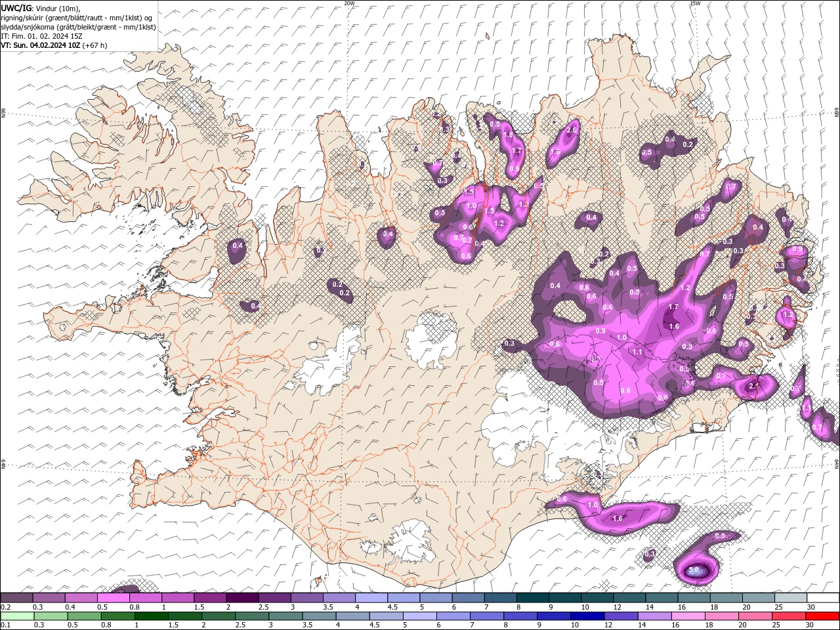Select the 0.5 bright pink swatch in snow legend

tap(113, 598)
